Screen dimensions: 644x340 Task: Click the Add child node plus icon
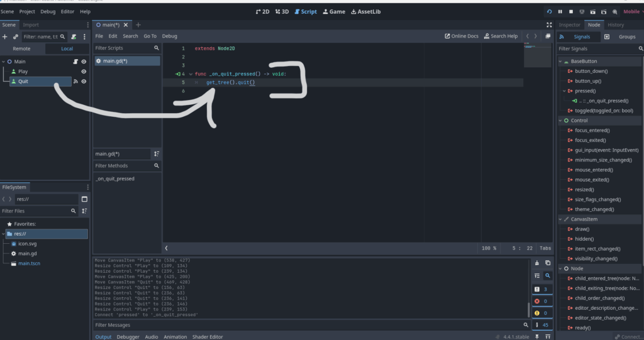5,37
